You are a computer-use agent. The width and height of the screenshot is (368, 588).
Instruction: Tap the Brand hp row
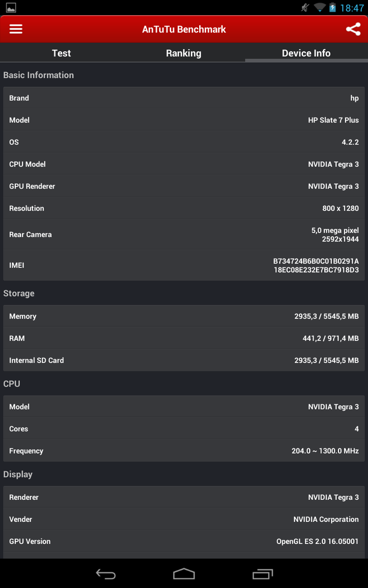184,98
